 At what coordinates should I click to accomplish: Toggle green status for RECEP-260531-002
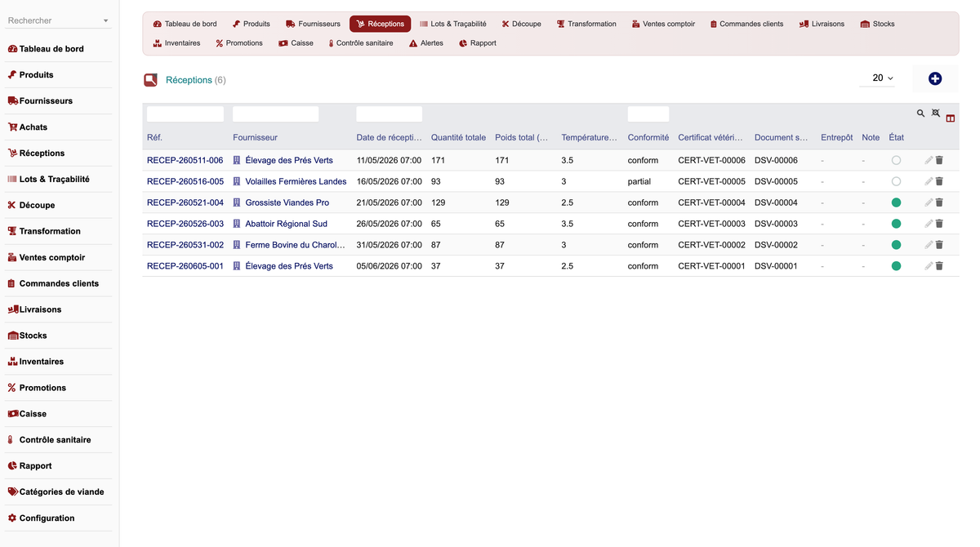(896, 245)
